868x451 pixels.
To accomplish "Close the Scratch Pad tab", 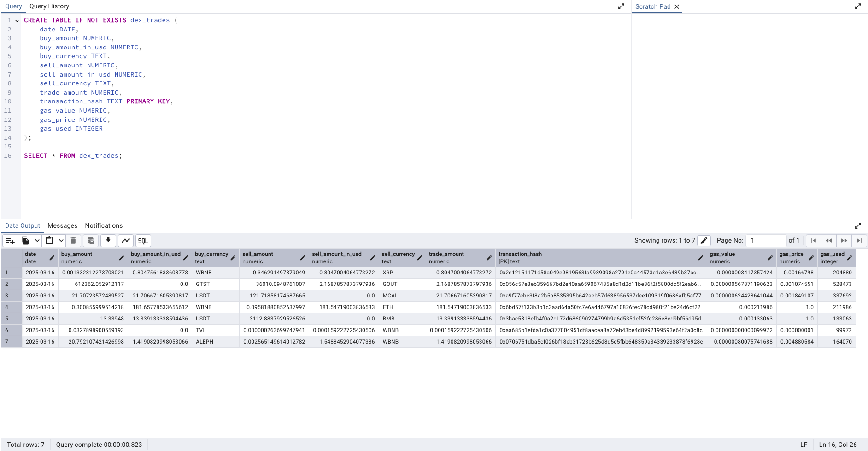I will (677, 6).
